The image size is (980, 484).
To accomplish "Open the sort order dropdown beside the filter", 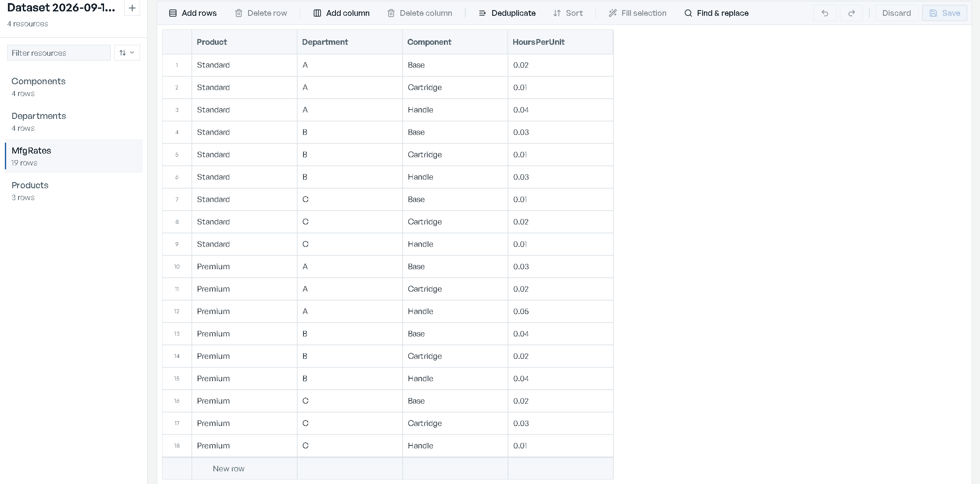I will click(127, 53).
